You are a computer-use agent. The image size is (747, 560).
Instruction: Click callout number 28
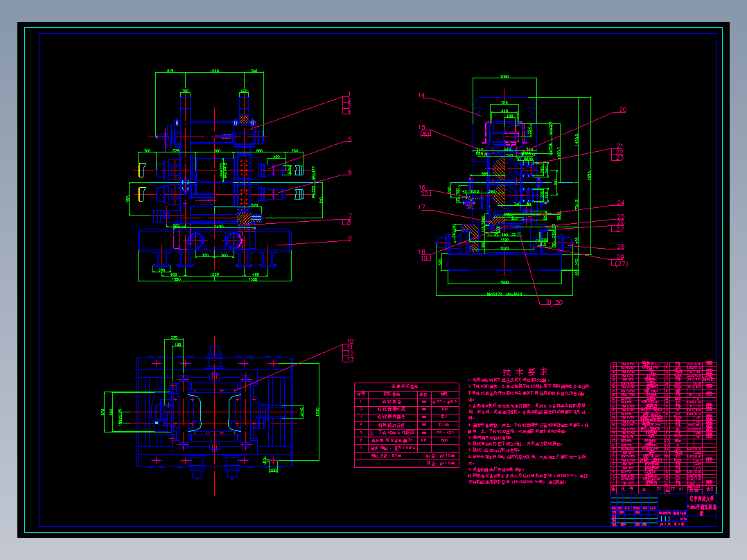point(621,247)
